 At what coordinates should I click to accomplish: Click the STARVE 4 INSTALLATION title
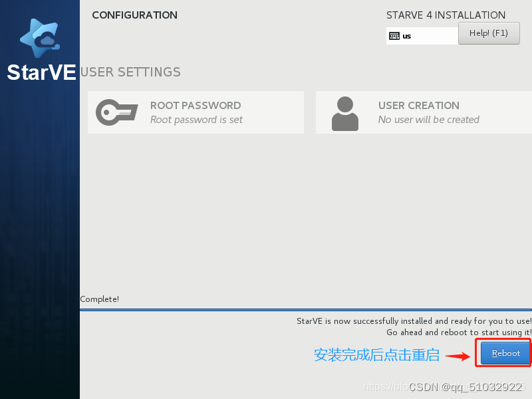446,15
